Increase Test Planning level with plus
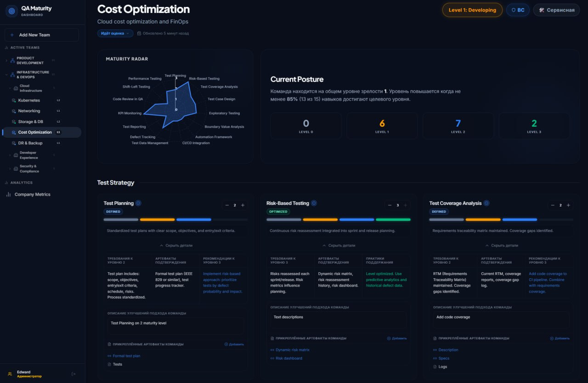Screen dimensions: 588x383 (x=243, y=205)
